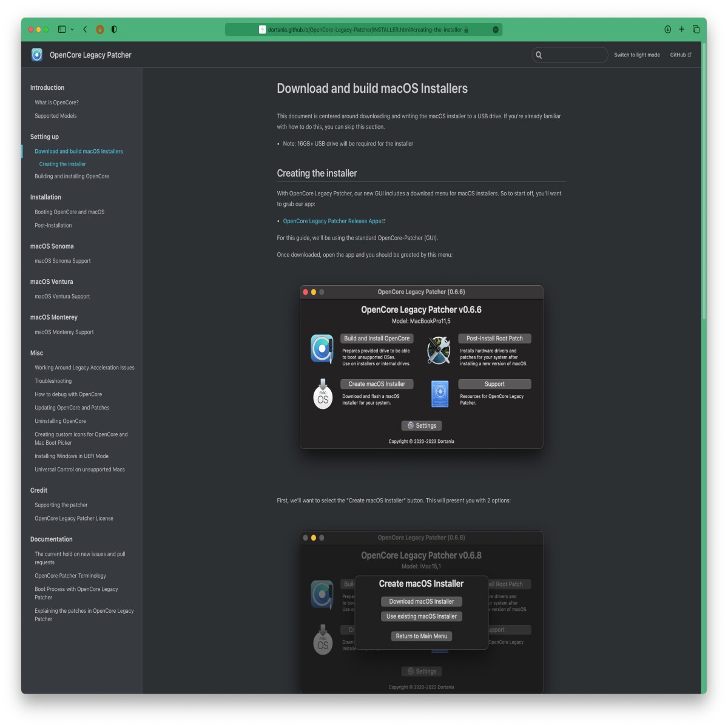The width and height of the screenshot is (728, 728).
Task: Click the OpenCore Legacy Patcher logo icon
Action: tap(37, 55)
